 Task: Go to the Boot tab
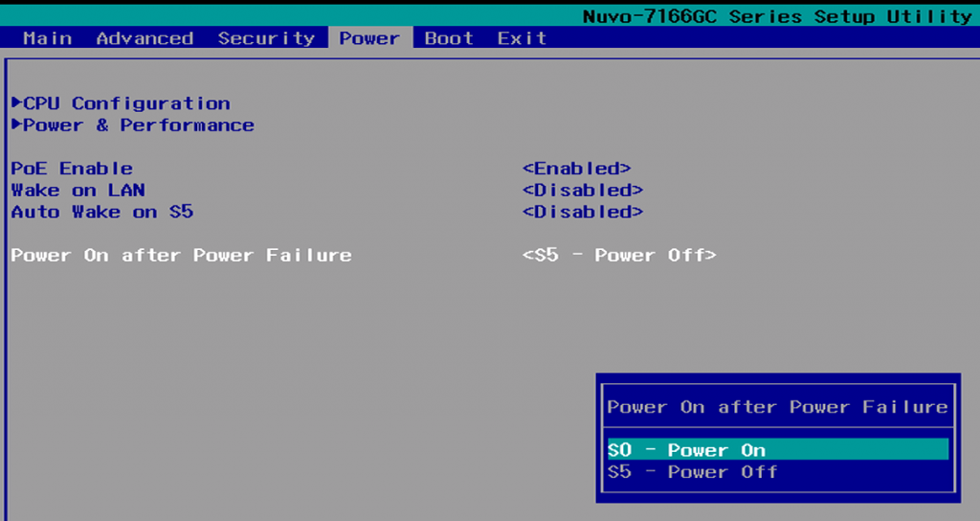pos(449,38)
